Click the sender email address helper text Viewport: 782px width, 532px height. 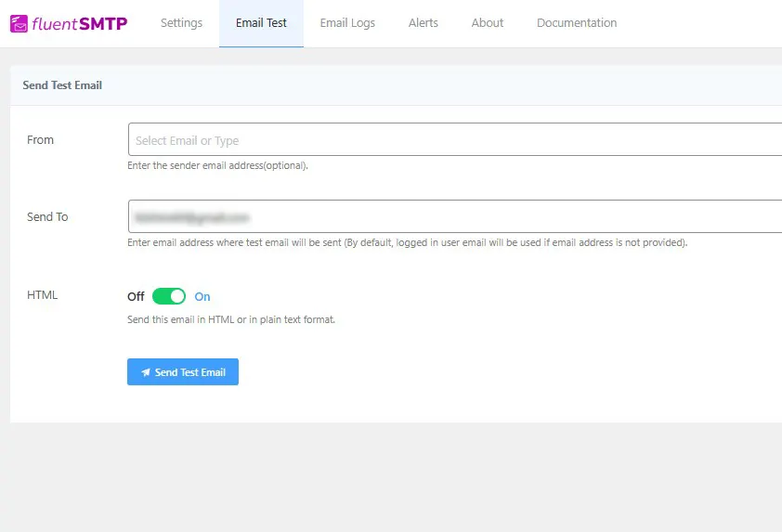(217, 166)
